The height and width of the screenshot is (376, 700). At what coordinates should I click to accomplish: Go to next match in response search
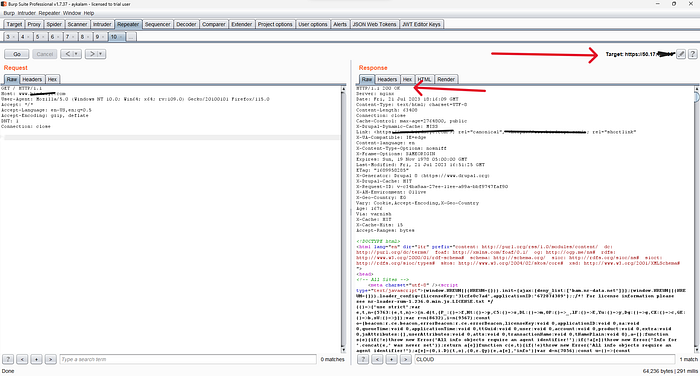coord(405,359)
